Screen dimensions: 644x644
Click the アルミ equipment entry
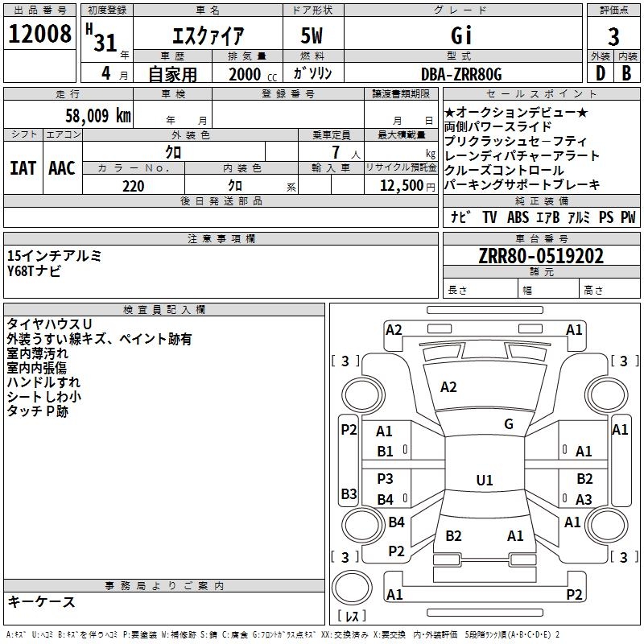click(x=579, y=217)
